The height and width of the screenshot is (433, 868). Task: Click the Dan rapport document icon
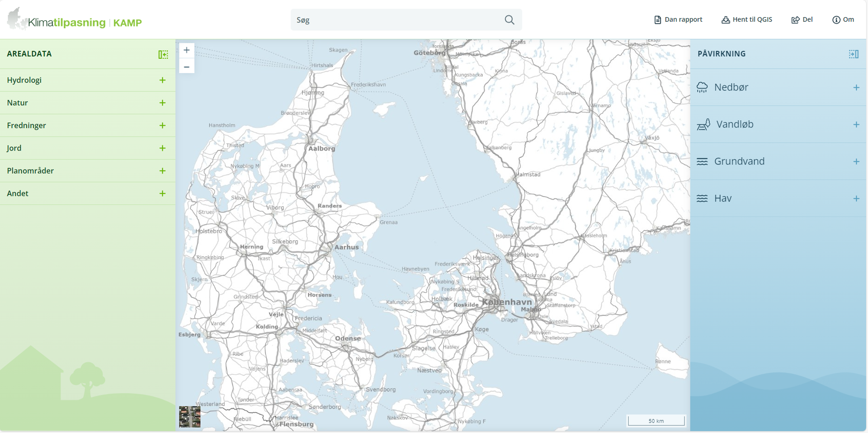pos(657,19)
